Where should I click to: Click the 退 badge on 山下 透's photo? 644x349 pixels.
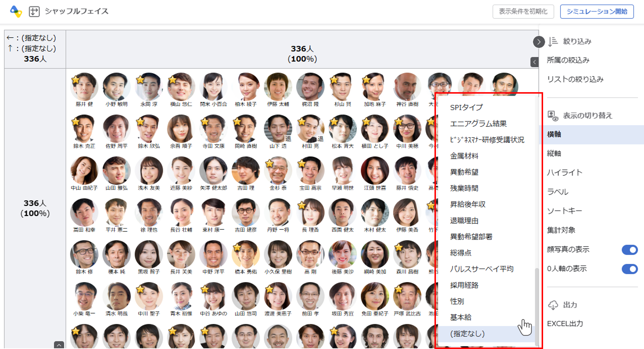click(288, 139)
